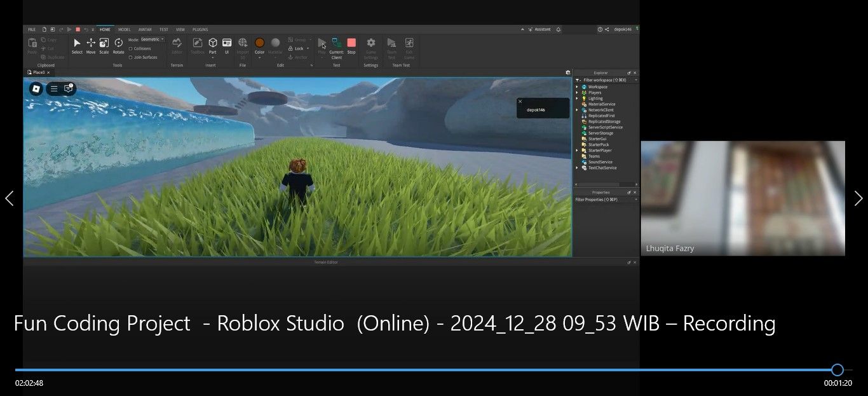Activate the Rotate tool

pyautogui.click(x=118, y=45)
